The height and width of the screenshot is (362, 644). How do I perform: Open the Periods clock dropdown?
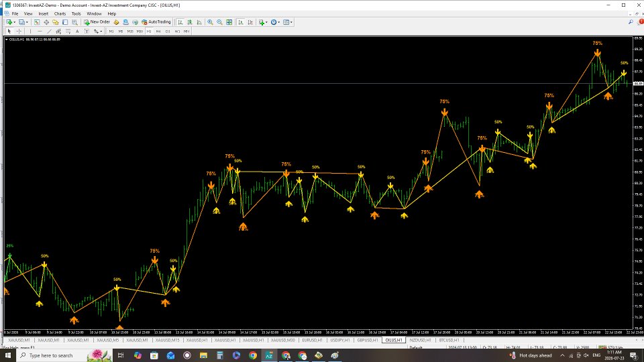(275, 22)
